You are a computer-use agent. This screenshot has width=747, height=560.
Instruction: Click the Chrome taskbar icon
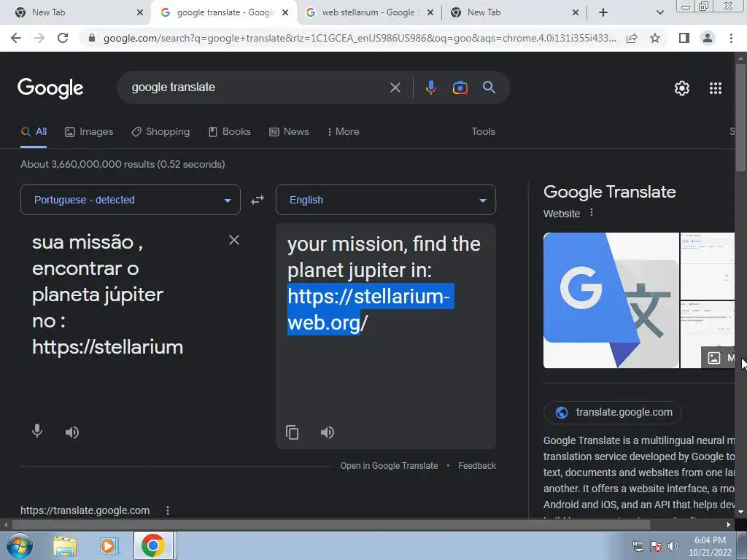click(x=153, y=545)
